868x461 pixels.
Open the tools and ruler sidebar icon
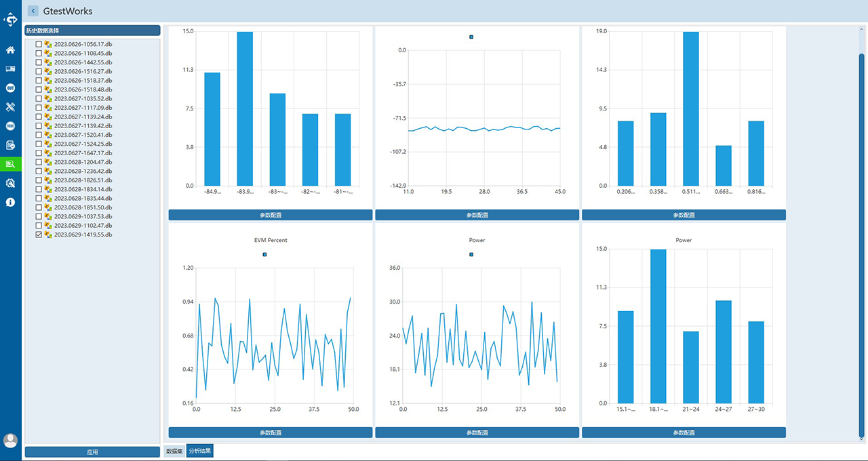coord(10,107)
